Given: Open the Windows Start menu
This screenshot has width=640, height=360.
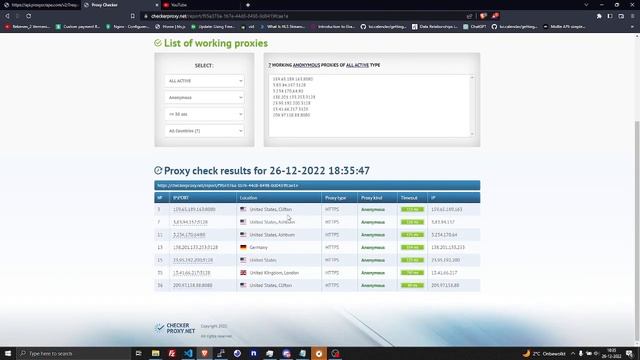Looking at the screenshot, I should tap(8, 353).
